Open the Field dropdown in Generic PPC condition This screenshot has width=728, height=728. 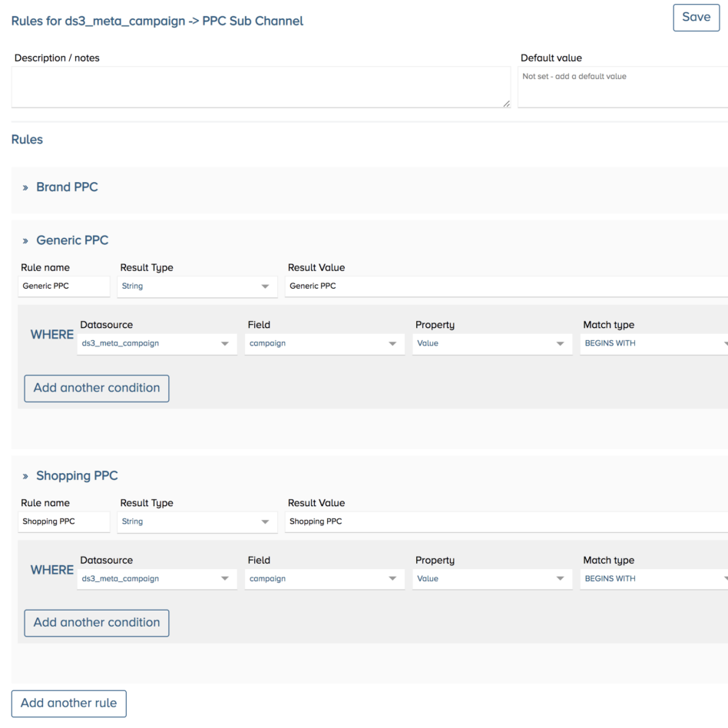[x=324, y=343]
